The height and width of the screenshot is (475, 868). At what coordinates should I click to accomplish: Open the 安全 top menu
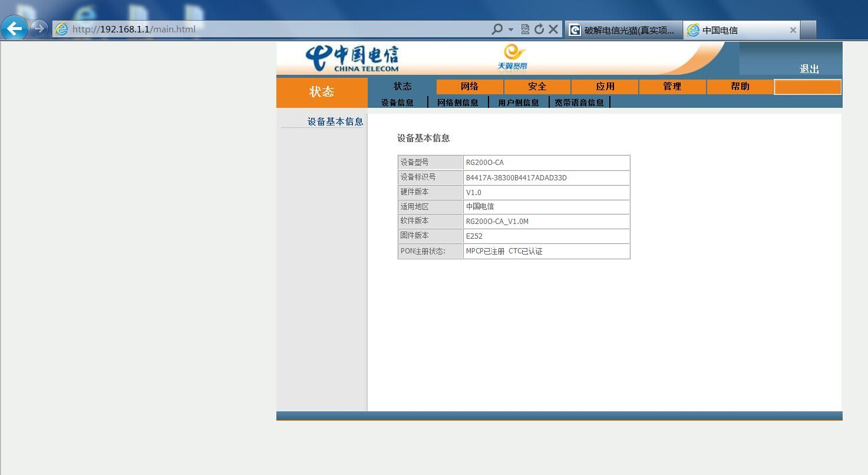pyautogui.click(x=537, y=87)
